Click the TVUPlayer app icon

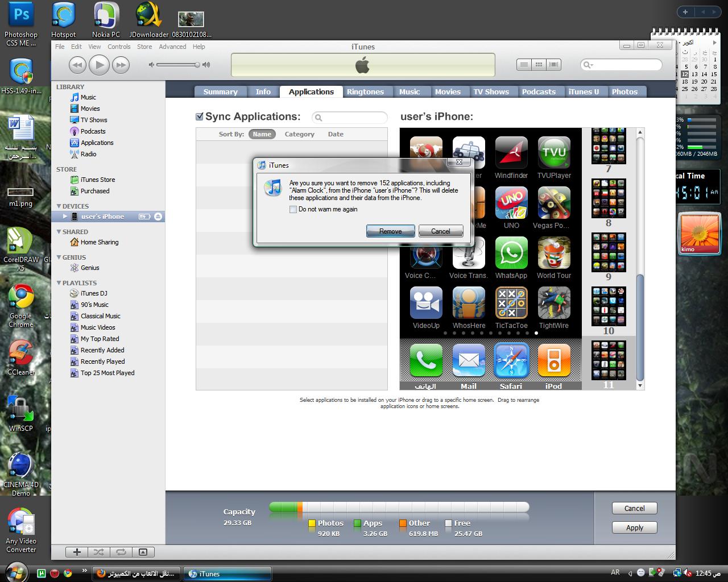(554, 153)
